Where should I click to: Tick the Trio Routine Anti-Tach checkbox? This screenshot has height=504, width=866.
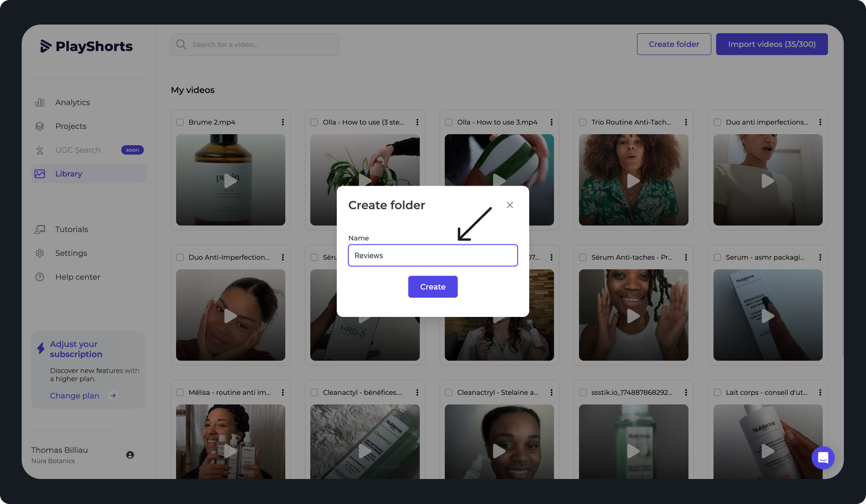[583, 122]
